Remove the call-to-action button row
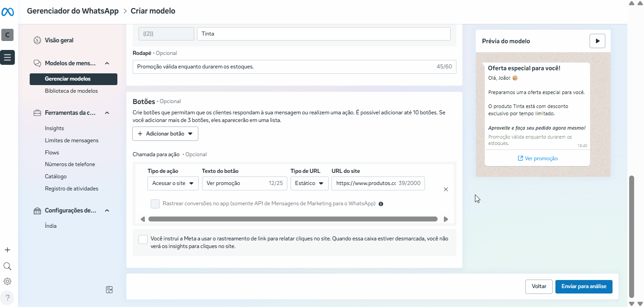Image resolution: width=644 pixels, height=307 pixels. pyautogui.click(x=446, y=190)
